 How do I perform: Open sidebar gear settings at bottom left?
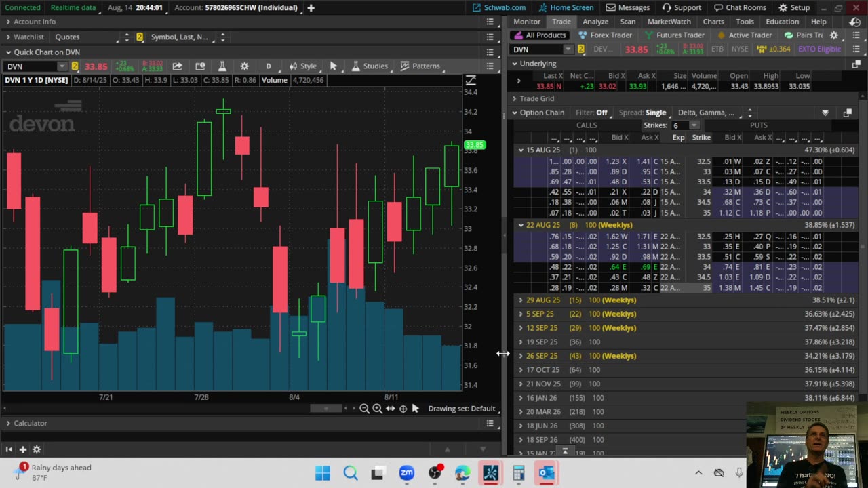click(37, 449)
